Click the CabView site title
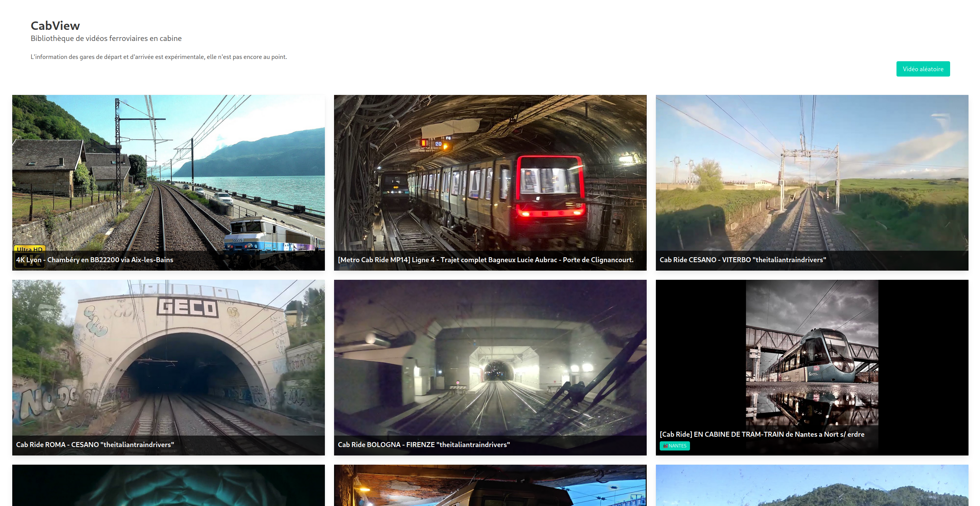The image size is (980, 506). pyautogui.click(x=55, y=26)
